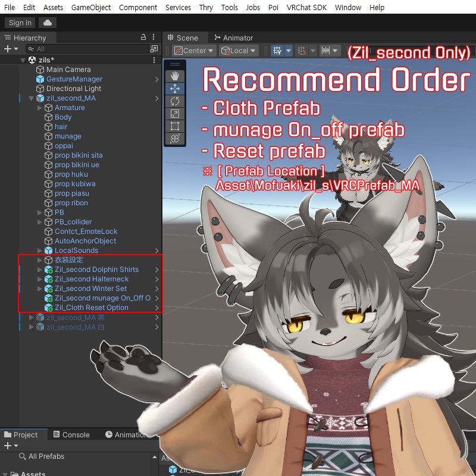This screenshot has height=476, width=476.
Task: Select the Rotate tool
Action: click(175, 101)
